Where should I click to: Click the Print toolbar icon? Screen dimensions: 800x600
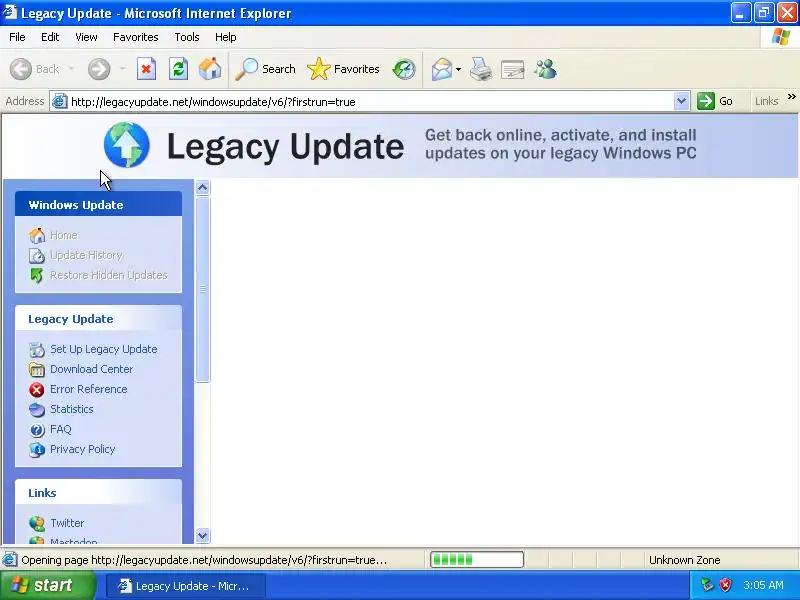[x=481, y=69]
